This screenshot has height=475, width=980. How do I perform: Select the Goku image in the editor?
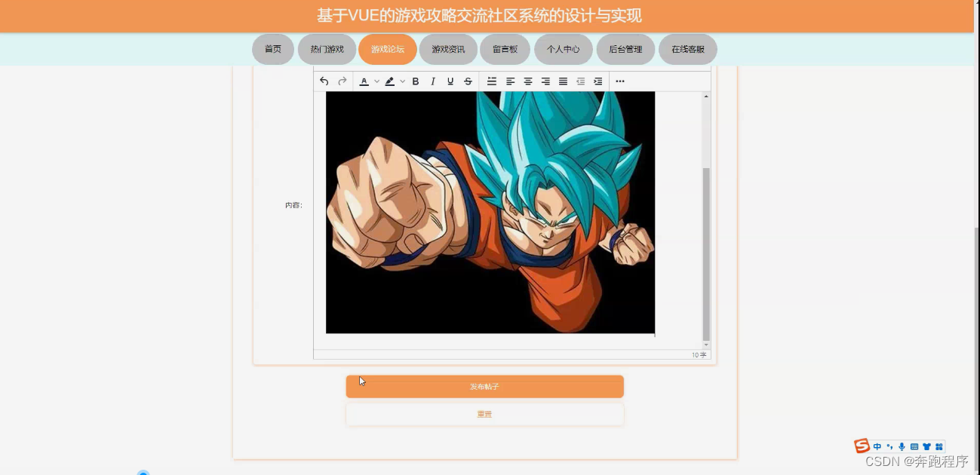click(x=490, y=213)
